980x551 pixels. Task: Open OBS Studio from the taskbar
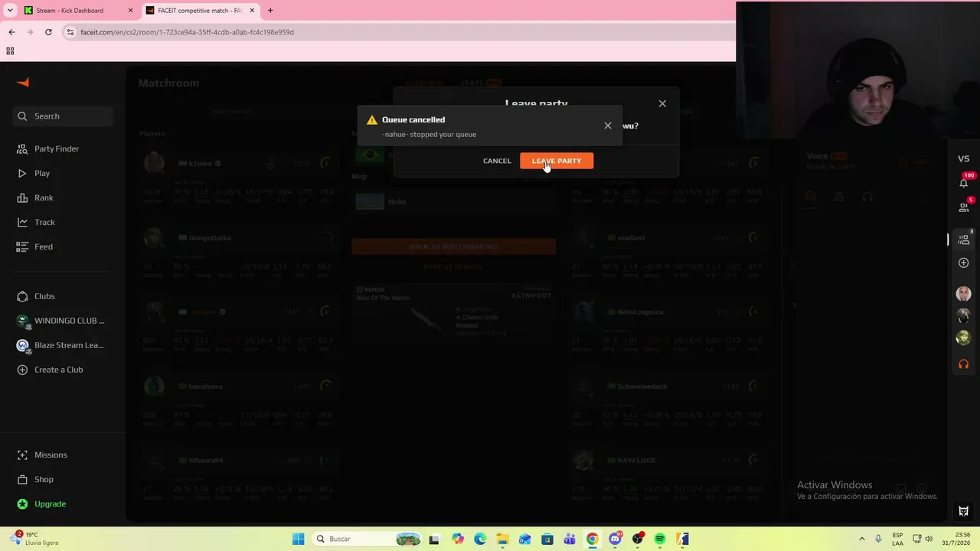[638, 539]
